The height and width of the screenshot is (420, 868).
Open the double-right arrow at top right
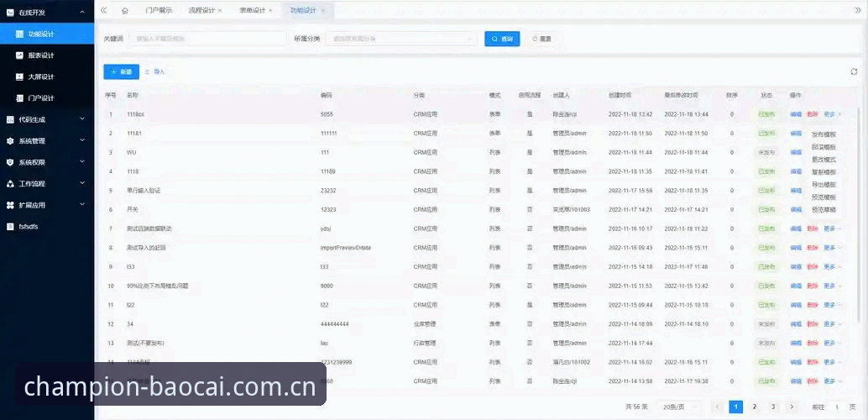tap(858, 10)
